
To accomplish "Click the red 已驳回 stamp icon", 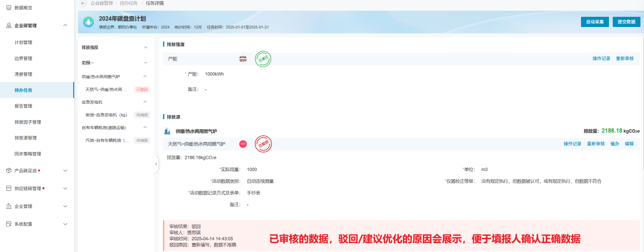I will click(263, 144).
